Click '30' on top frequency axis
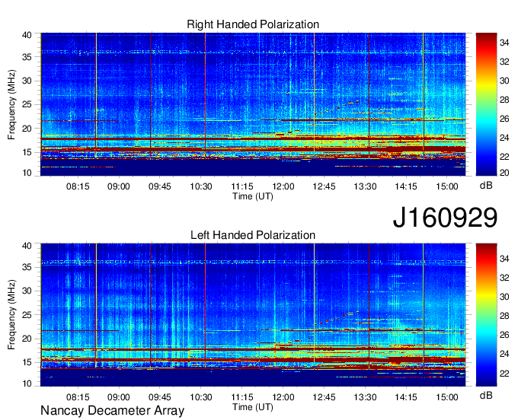 (27, 81)
